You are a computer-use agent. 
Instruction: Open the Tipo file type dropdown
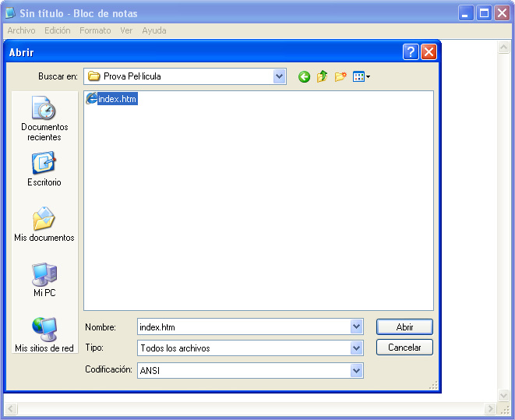357,348
